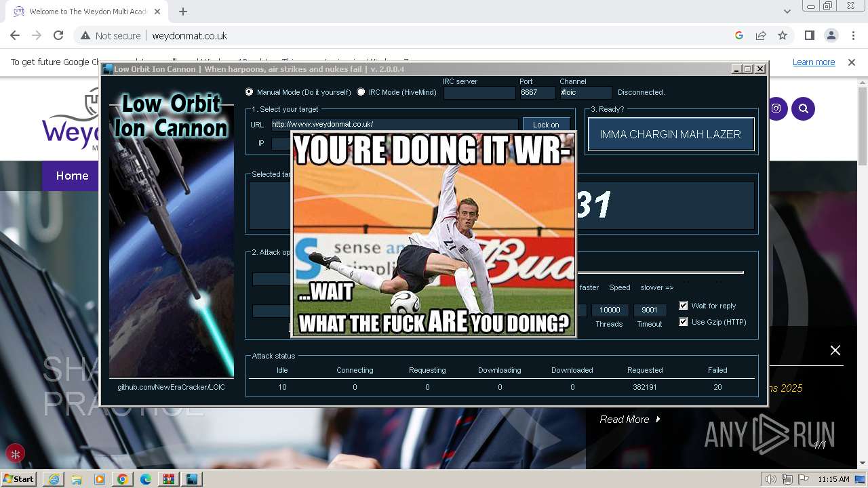This screenshot has height=488, width=868.
Task: Open the Chrome profile avatar
Action: pyautogui.click(x=831, y=36)
